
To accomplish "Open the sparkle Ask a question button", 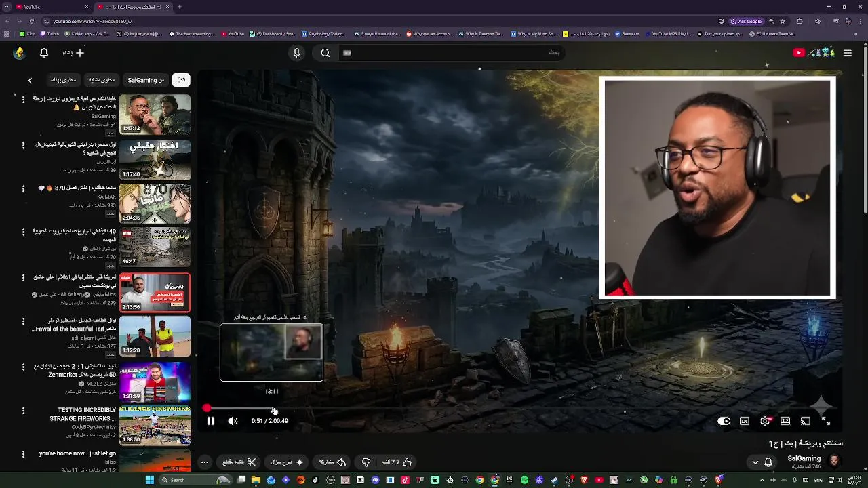I will point(287,462).
